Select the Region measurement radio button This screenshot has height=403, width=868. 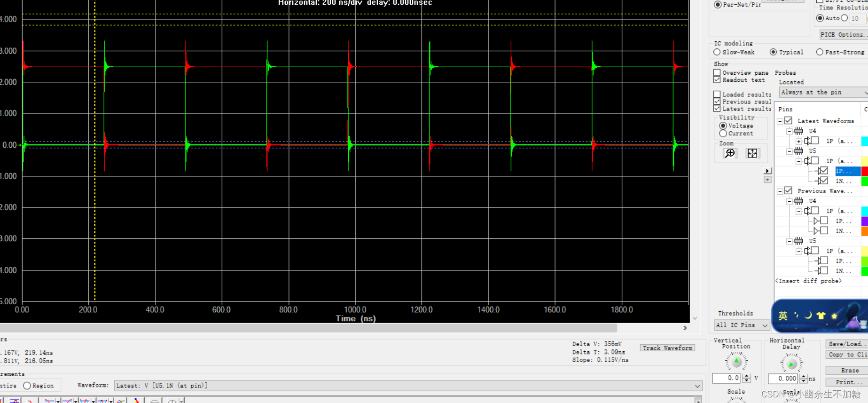tap(27, 386)
